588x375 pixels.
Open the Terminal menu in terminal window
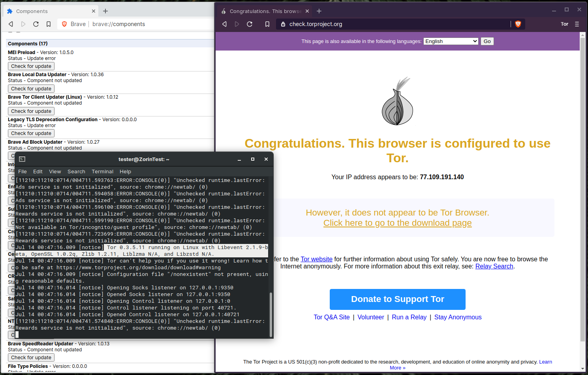click(x=103, y=171)
